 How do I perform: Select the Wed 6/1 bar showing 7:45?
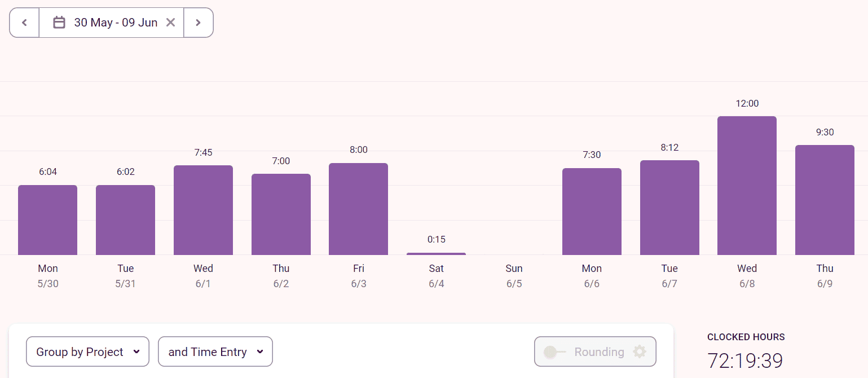click(x=203, y=210)
